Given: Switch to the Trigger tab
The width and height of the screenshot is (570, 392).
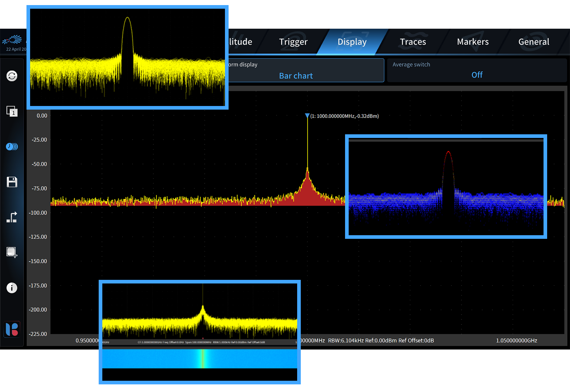Looking at the screenshot, I should tap(293, 42).
